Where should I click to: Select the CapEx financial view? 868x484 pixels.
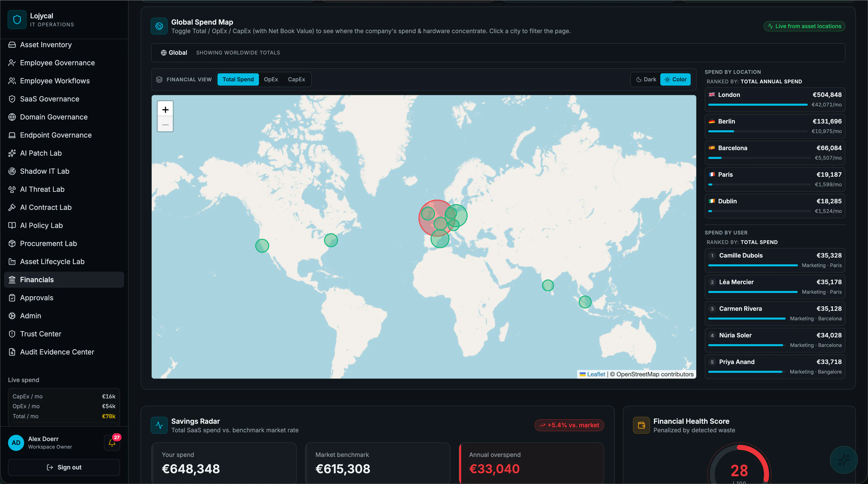(296, 80)
